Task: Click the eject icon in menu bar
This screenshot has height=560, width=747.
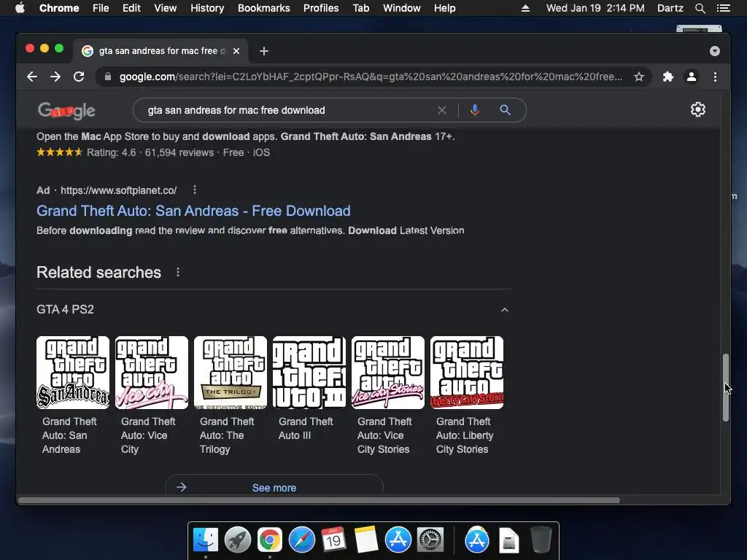Action: coord(525,8)
